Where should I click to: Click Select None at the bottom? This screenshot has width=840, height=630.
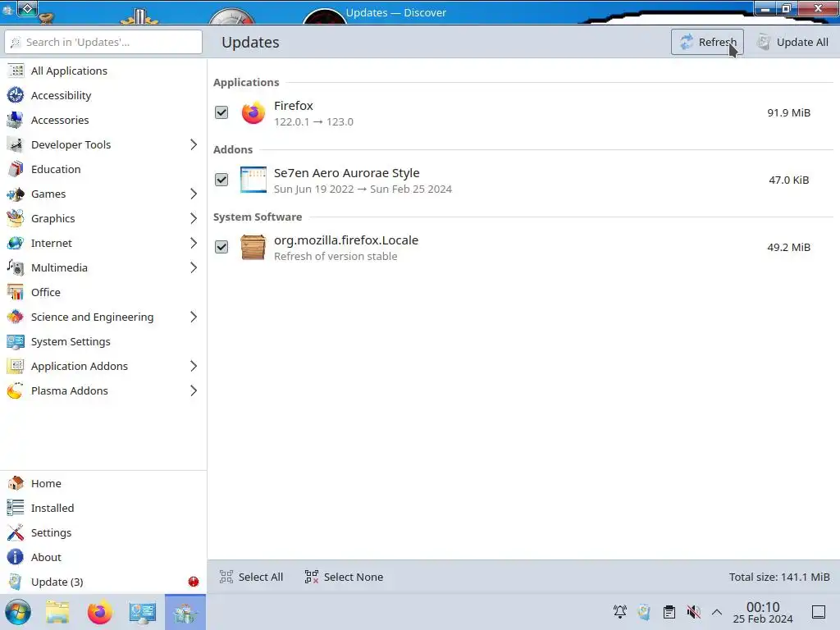click(344, 577)
